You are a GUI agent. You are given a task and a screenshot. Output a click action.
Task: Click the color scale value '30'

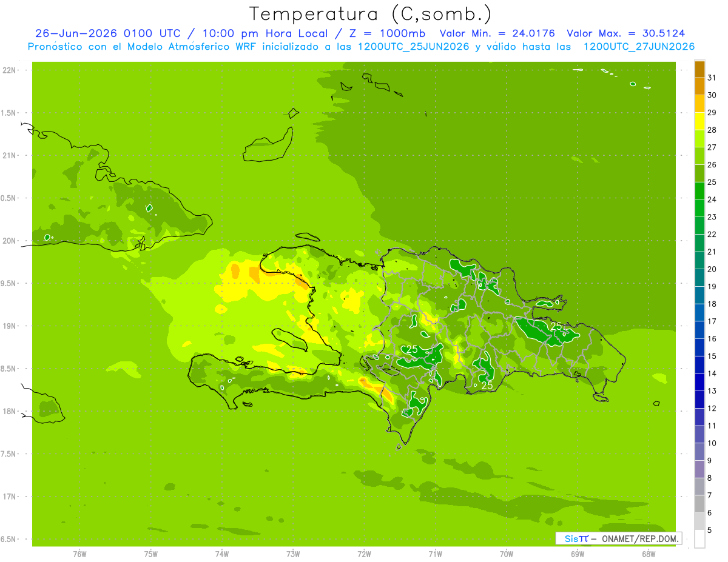coord(712,95)
